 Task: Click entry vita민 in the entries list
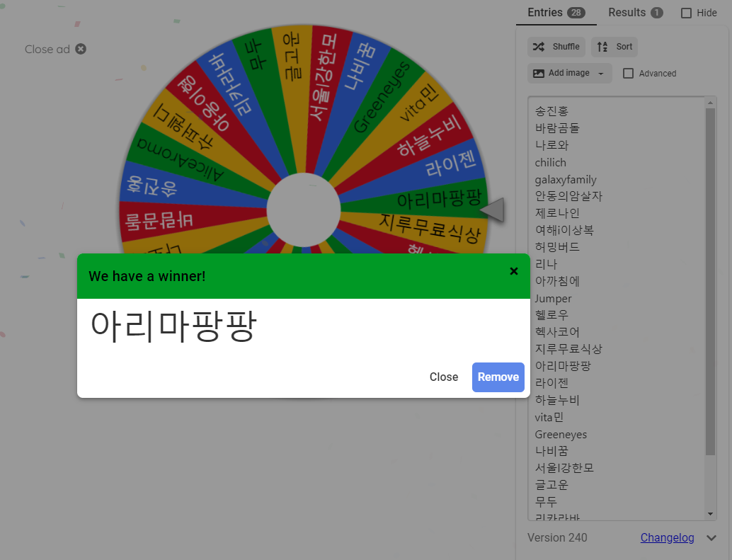pos(549,417)
